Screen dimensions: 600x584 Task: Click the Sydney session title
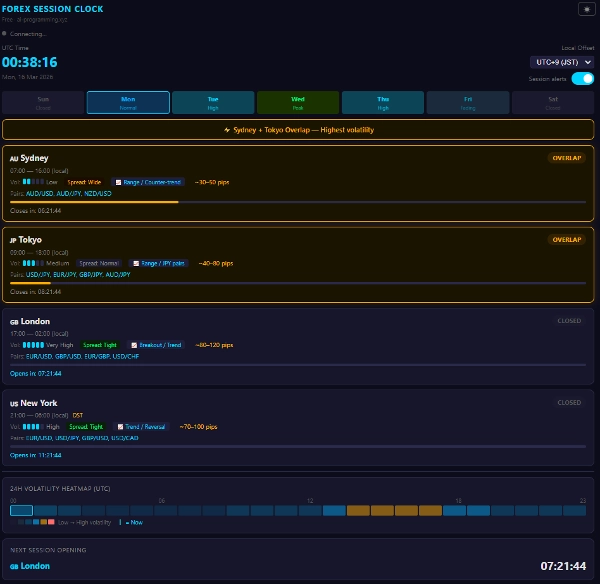(x=29, y=158)
